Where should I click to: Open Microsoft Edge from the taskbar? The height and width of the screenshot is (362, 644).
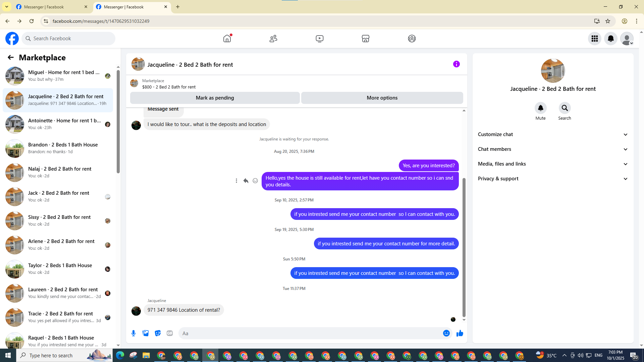(120, 355)
